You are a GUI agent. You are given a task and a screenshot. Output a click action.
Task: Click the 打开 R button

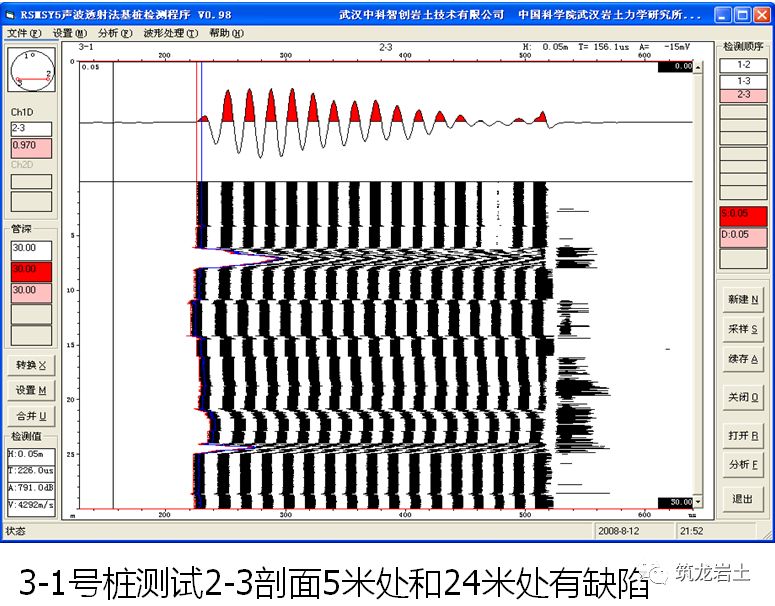tap(742, 435)
